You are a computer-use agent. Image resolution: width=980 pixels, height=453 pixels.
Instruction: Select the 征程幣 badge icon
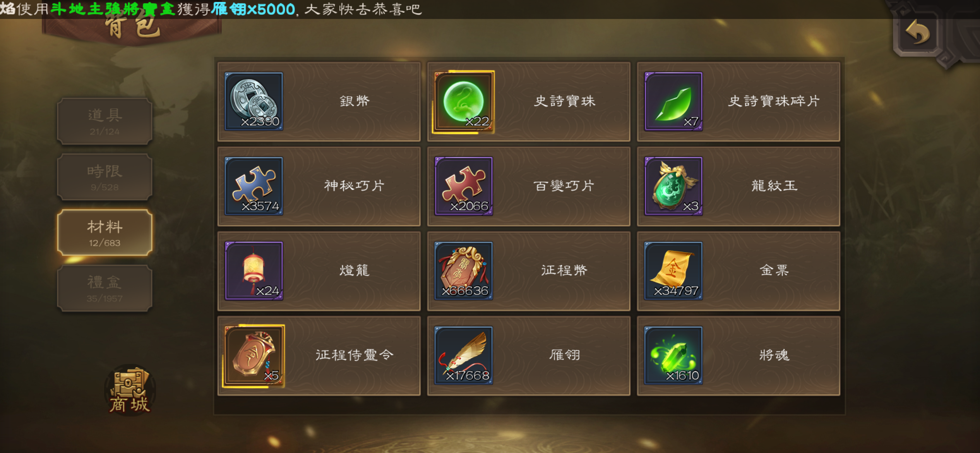point(463,271)
